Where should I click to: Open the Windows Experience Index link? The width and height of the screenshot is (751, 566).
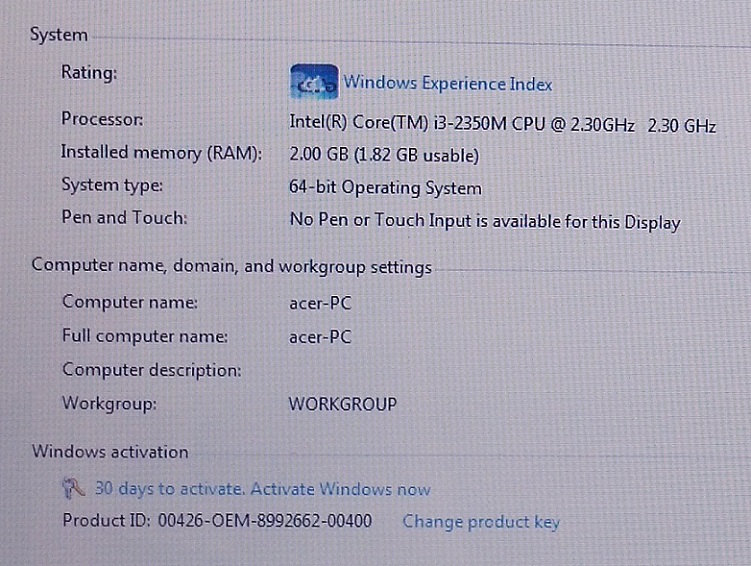tap(448, 84)
